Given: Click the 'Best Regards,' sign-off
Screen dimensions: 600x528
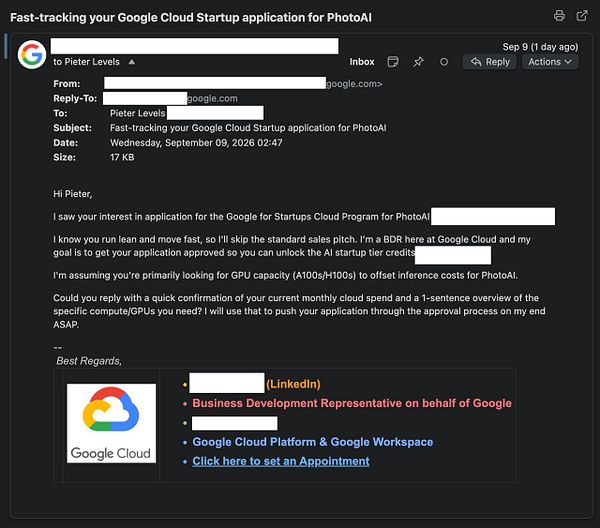Looking at the screenshot, I should (89, 361).
